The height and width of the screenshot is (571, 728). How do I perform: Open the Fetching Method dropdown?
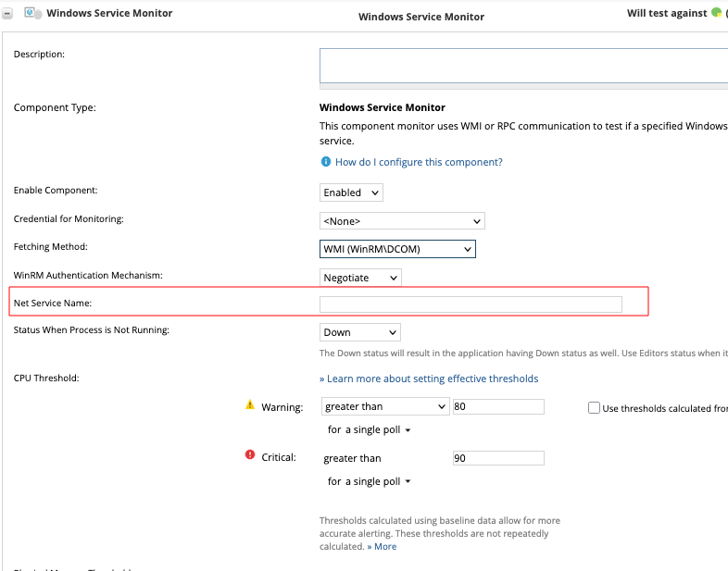coord(397,249)
